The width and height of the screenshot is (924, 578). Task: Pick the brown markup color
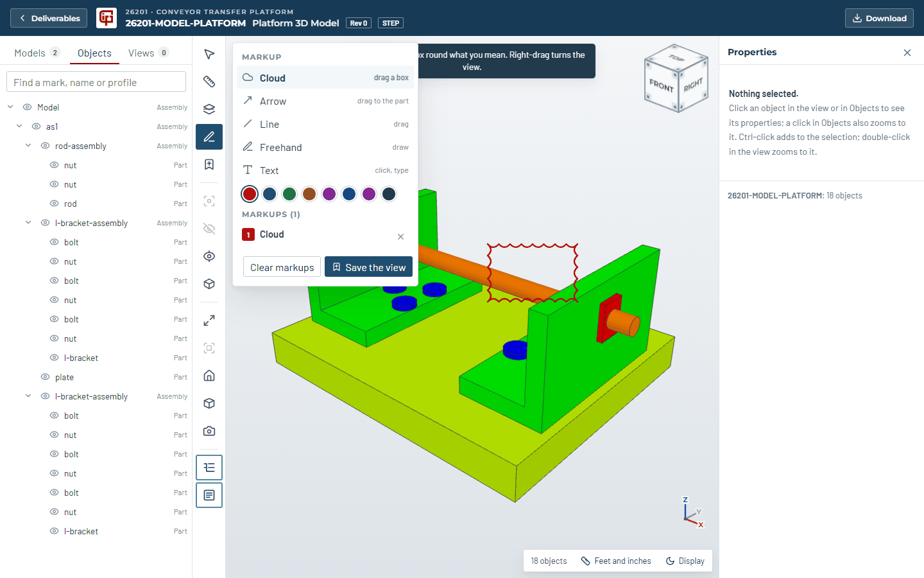[x=309, y=194]
